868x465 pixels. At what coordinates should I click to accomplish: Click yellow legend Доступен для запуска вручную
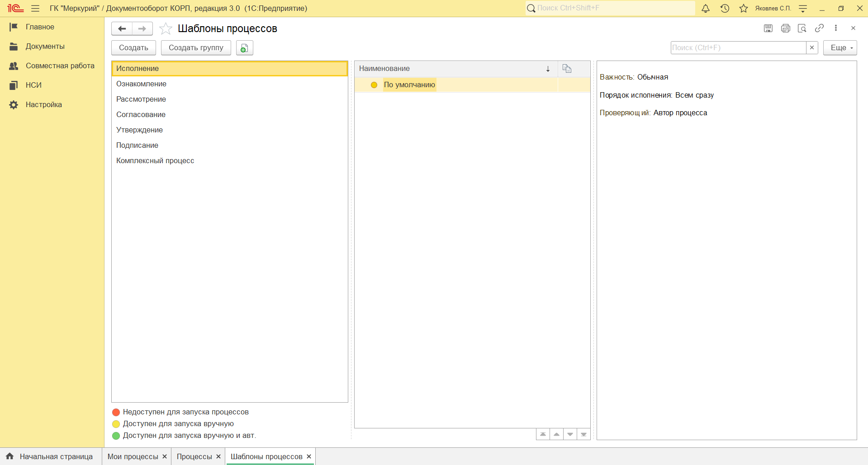pos(173,423)
